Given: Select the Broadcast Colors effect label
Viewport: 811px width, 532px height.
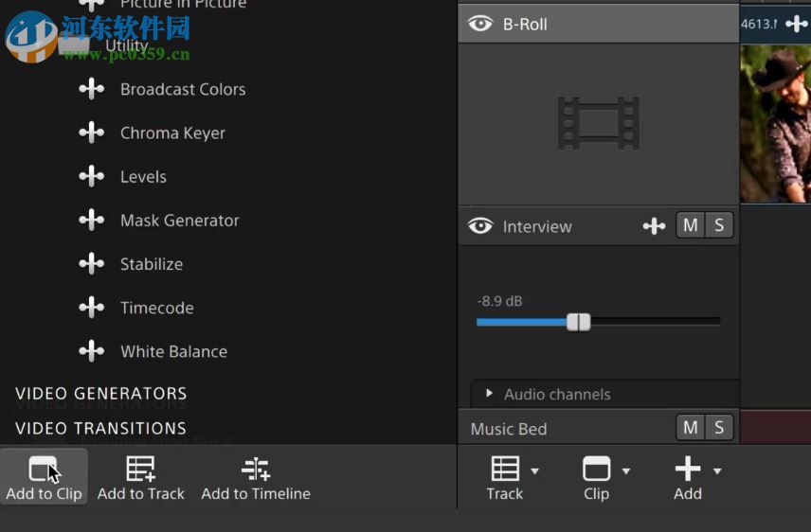Looking at the screenshot, I should [x=183, y=89].
